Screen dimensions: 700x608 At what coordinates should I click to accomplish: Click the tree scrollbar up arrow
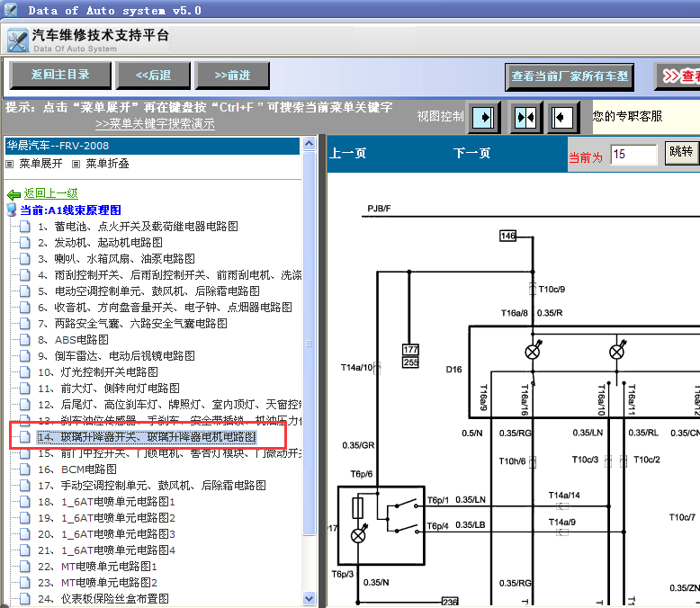coord(309,143)
